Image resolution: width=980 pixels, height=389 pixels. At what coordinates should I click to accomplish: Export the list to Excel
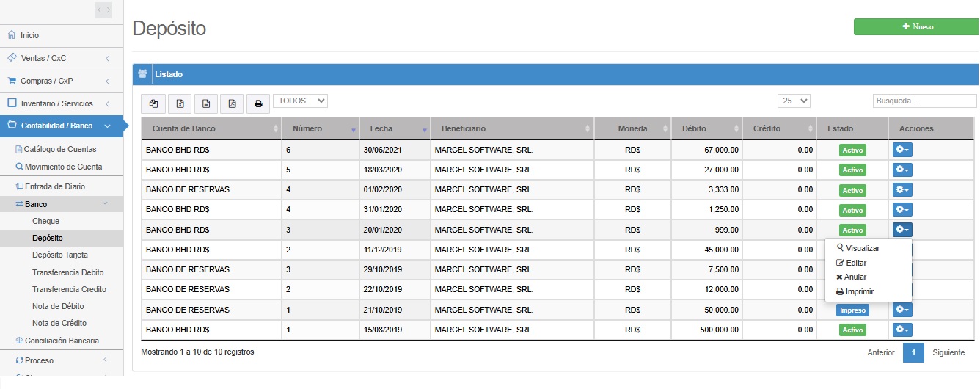[180, 103]
